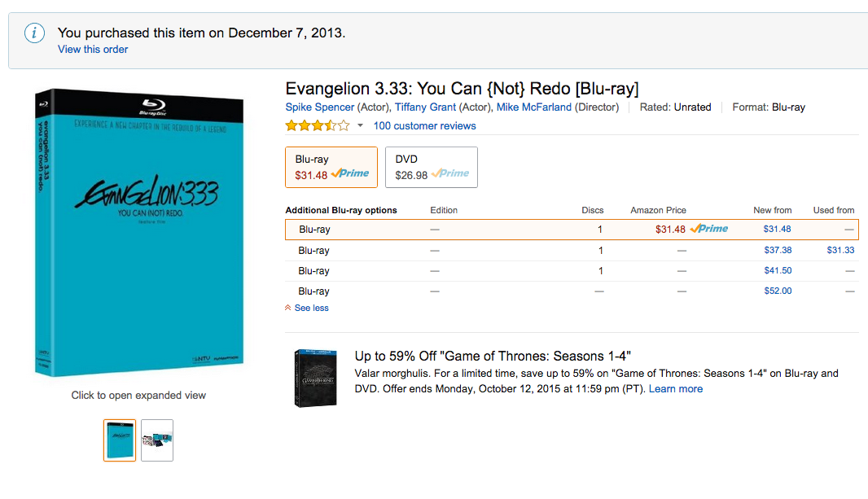Image resolution: width=868 pixels, height=499 pixels.
Task: Select the highlighted Blu-ray $31.48 row
Action: coord(572,230)
